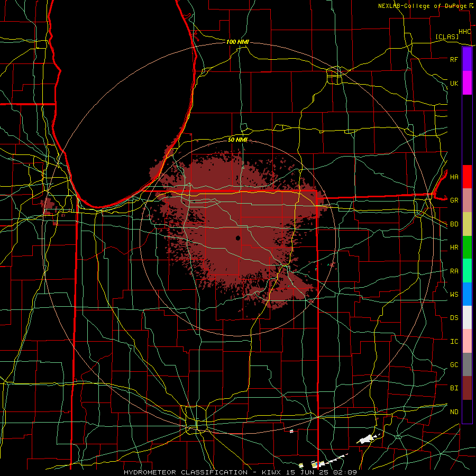Image resolution: width=476 pixels, height=476 pixels.
Task: Select the gray GC legend swatch
Action: pyautogui.click(x=467, y=364)
